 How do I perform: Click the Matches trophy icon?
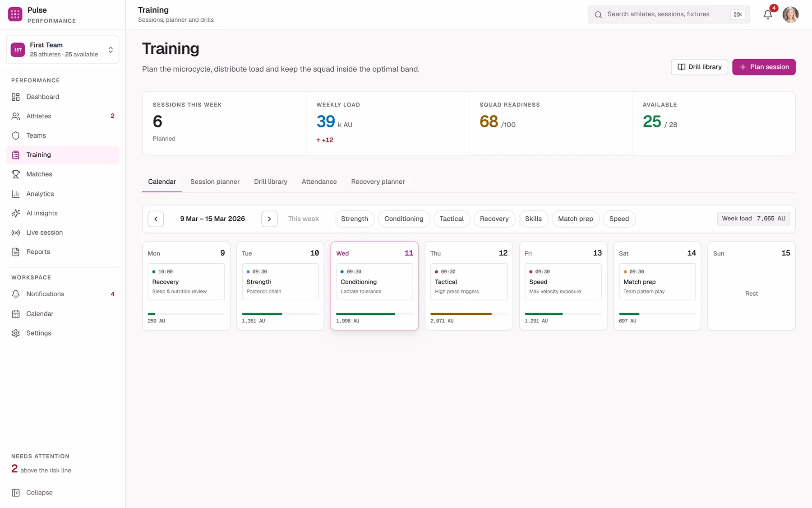(x=16, y=174)
